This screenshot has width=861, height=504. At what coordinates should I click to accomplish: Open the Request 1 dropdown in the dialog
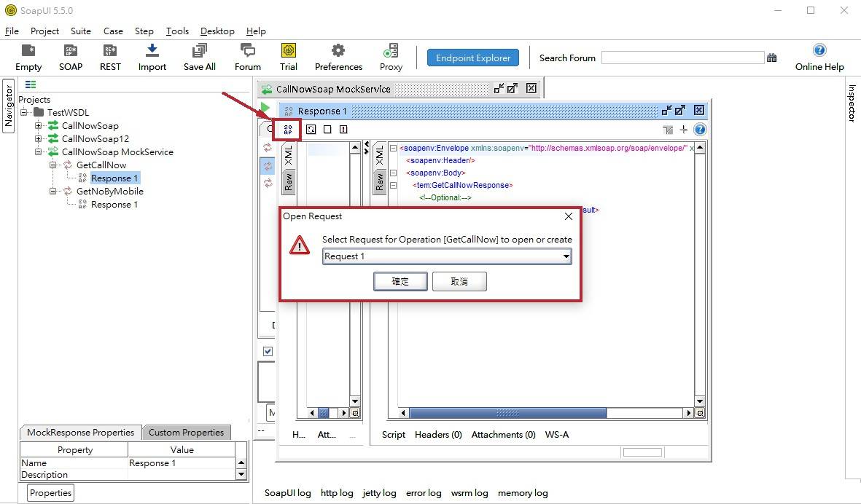[566, 256]
